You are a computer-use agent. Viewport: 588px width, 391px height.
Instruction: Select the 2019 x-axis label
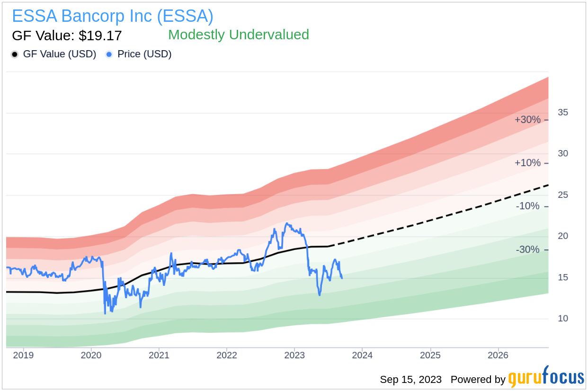click(23, 355)
